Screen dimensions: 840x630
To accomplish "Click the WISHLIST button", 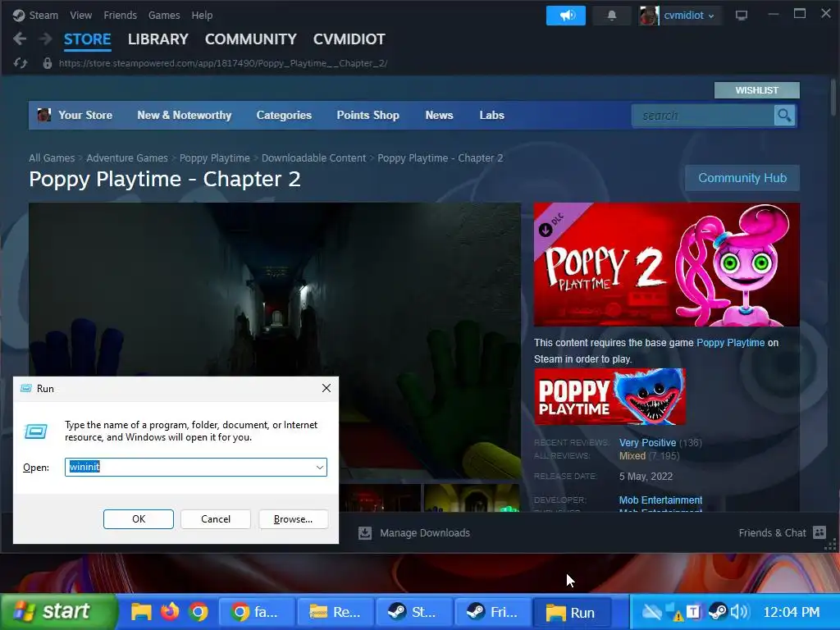I will point(756,90).
